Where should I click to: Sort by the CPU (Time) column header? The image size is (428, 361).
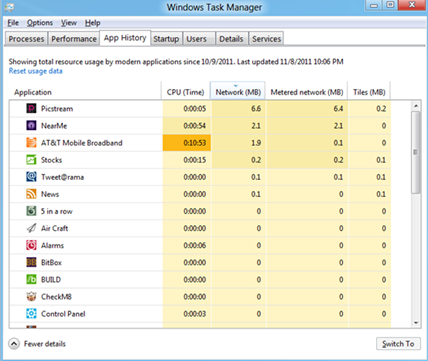[186, 91]
